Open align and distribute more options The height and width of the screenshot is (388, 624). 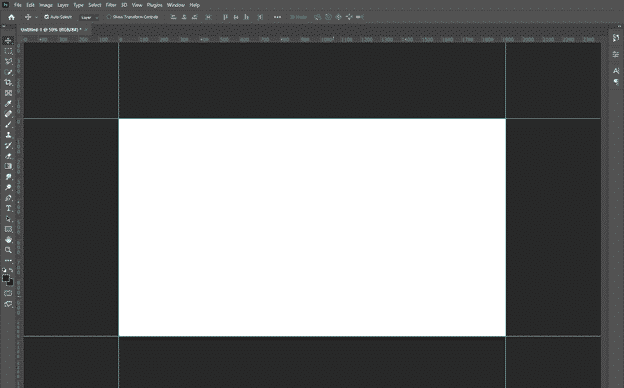point(277,17)
